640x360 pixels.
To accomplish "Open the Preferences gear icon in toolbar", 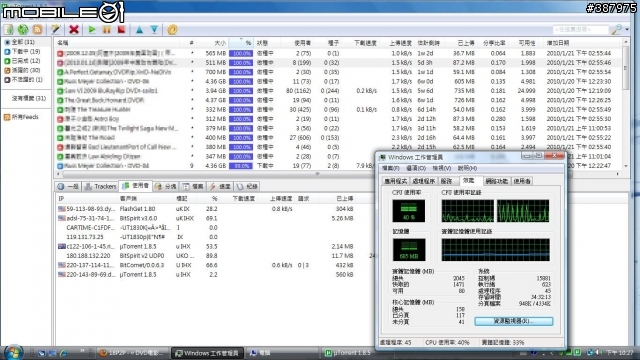I will pos(172,29).
